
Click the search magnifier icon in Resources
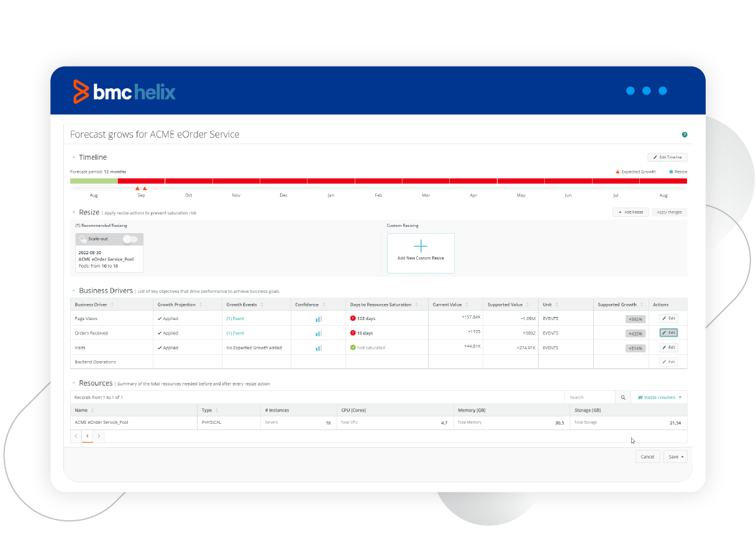click(622, 397)
